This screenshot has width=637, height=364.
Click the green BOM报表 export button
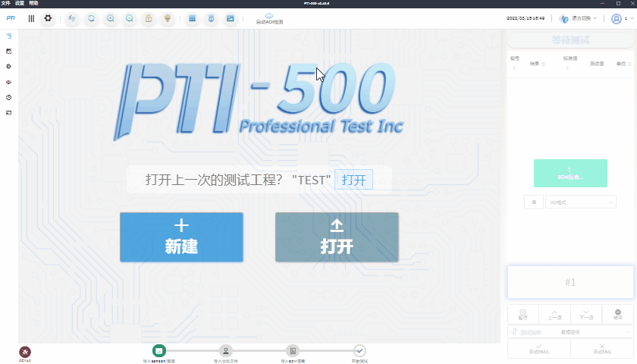[570, 174]
